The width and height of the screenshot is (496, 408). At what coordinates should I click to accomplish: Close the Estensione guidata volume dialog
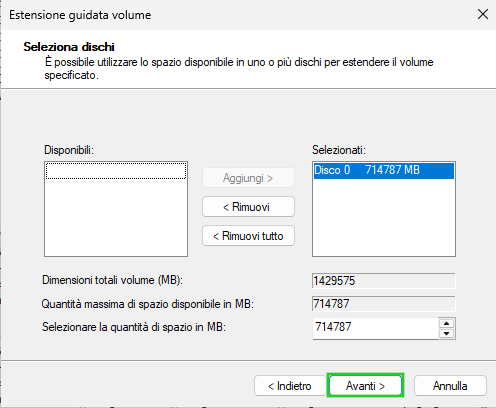point(483,14)
